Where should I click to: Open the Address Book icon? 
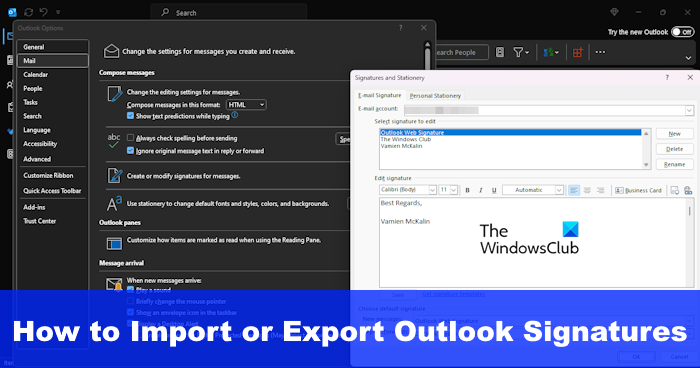500,52
